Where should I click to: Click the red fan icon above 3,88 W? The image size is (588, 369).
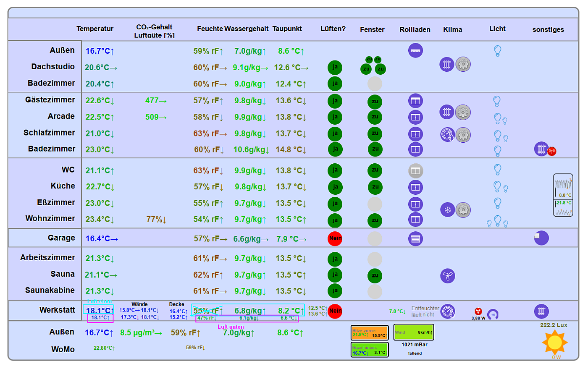(x=478, y=311)
